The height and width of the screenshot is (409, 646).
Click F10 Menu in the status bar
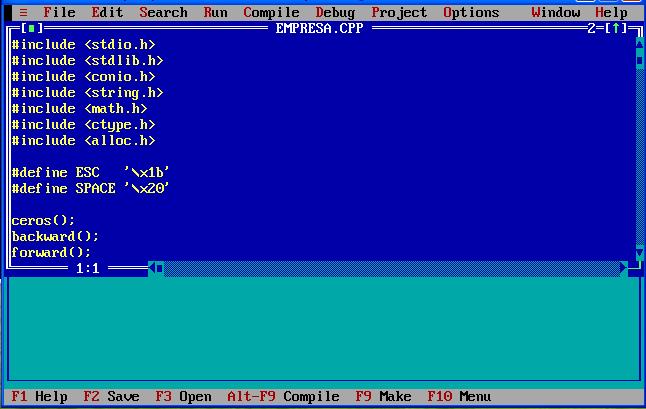tap(459, 397)
